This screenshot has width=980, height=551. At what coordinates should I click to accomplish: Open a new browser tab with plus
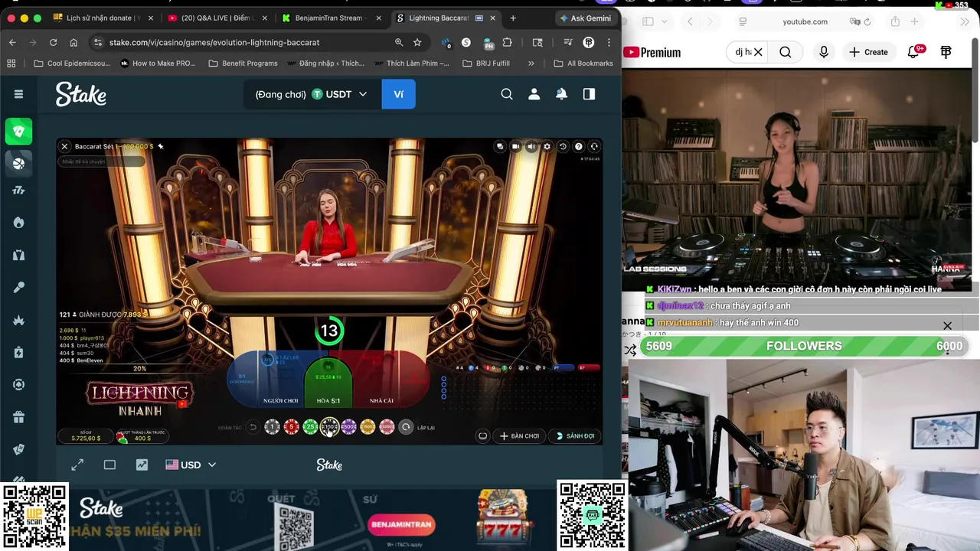(x=513, y=18)
